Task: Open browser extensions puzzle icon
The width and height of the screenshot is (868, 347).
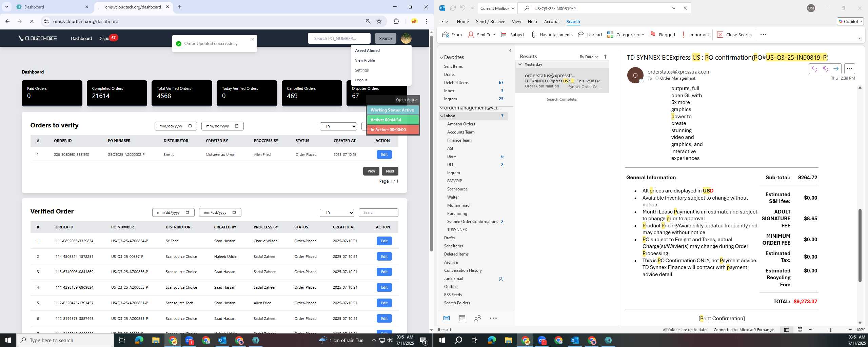Action: tap(396, 21)
